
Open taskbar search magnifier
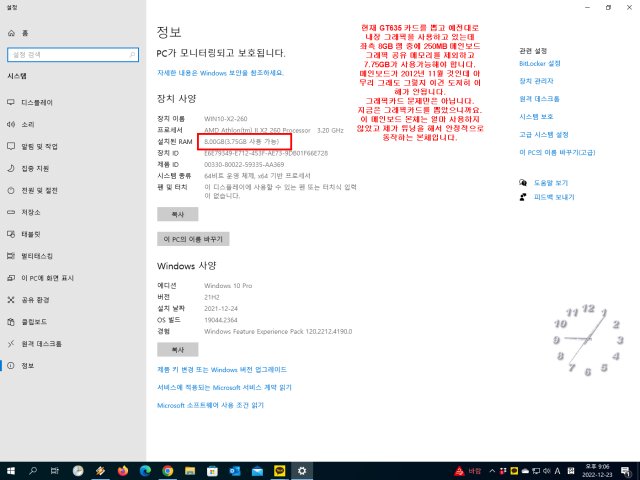[x=33, y=471]
